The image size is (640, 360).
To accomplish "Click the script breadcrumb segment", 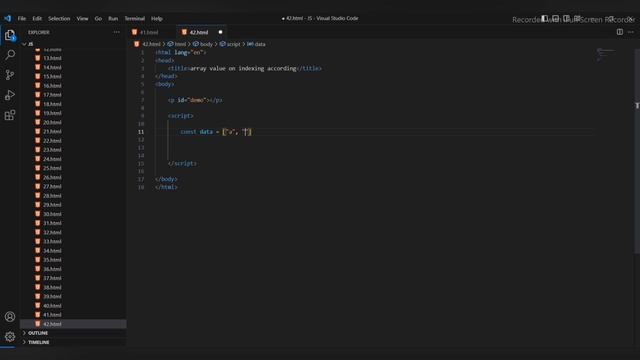I will pos(230,44).
